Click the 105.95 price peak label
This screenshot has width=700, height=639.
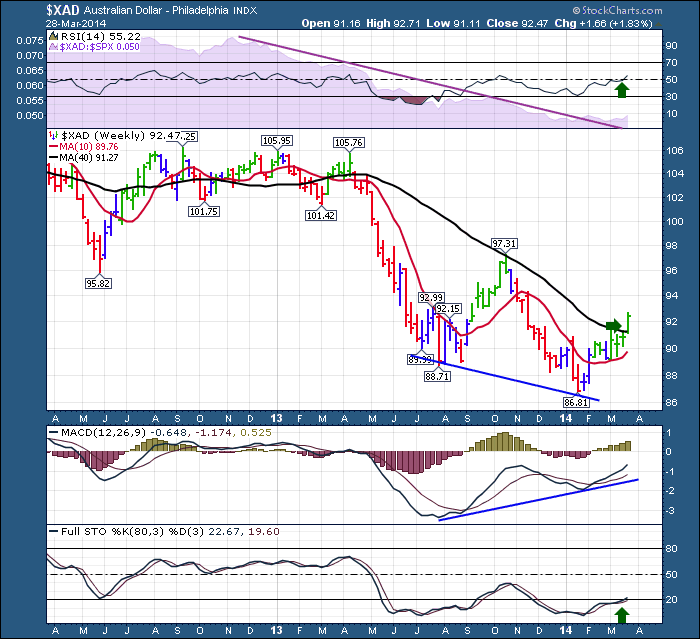pyautogui.click(x=277, y=141)
